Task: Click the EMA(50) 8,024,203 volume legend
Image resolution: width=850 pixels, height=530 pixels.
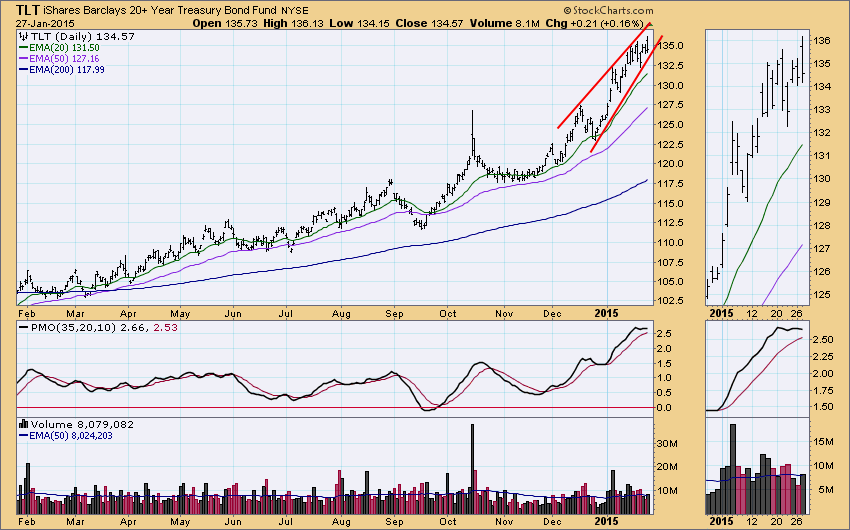Action: coord(70,435)
